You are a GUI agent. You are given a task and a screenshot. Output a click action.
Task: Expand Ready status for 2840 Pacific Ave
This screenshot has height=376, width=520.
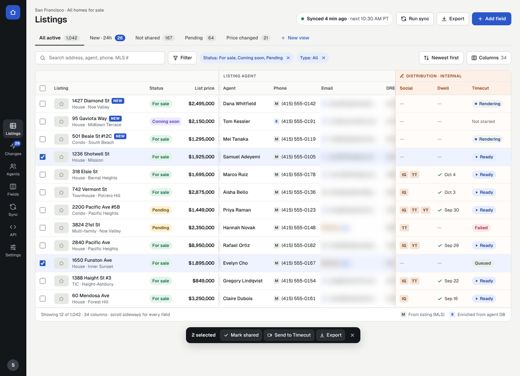pos(484,245)
